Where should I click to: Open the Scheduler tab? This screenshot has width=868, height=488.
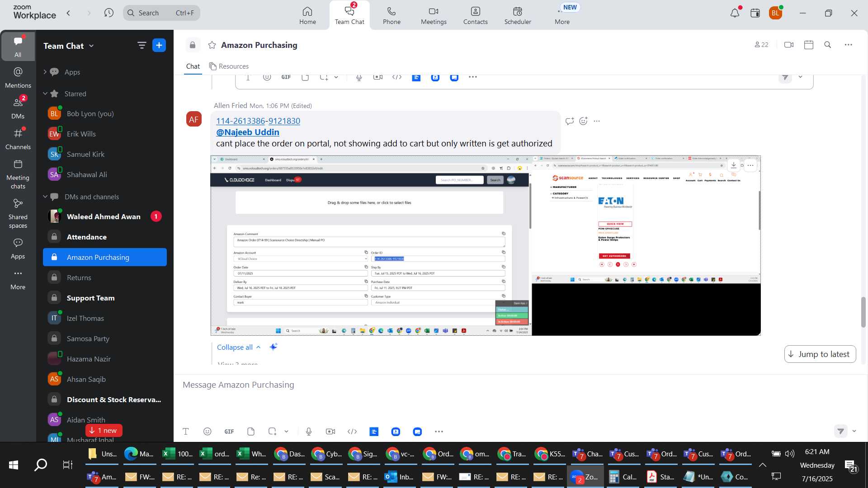518,15
